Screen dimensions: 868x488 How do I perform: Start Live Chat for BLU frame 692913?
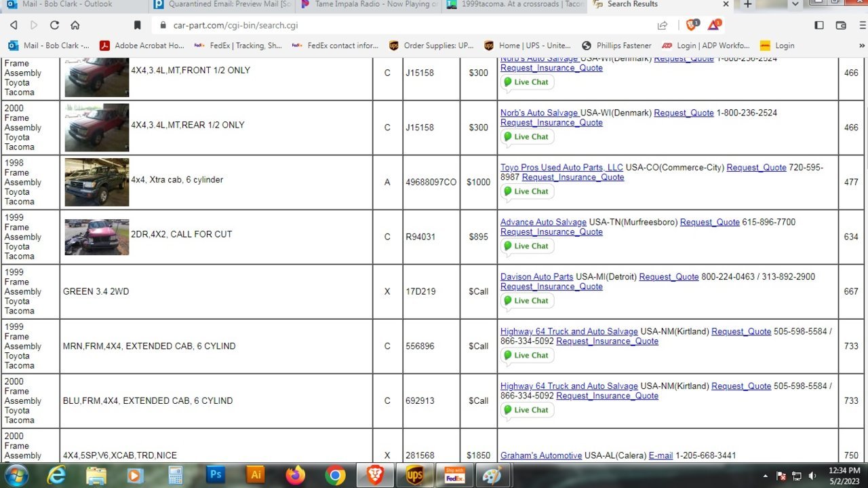pyautogui.click(x=527, y=410)
